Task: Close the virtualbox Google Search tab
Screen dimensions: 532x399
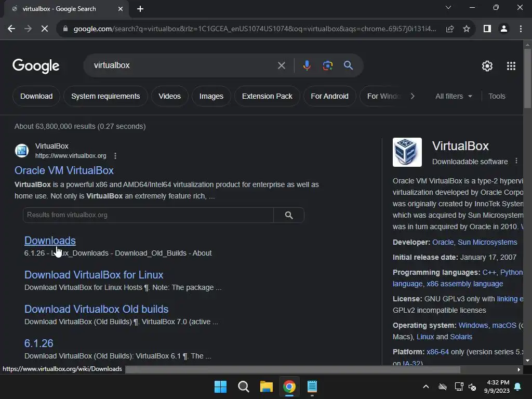Action: tap(121, 9)
